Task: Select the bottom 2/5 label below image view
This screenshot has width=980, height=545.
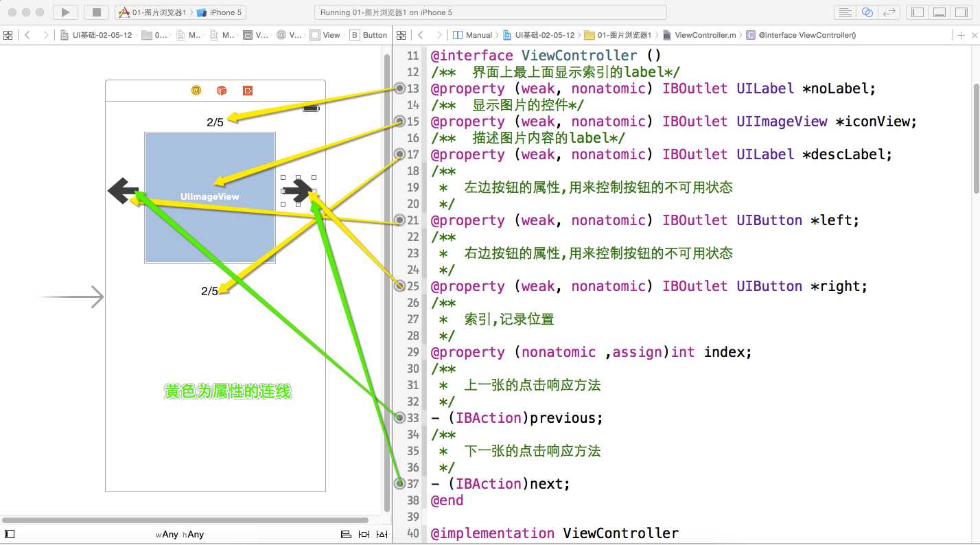Action: click(209, 291)
